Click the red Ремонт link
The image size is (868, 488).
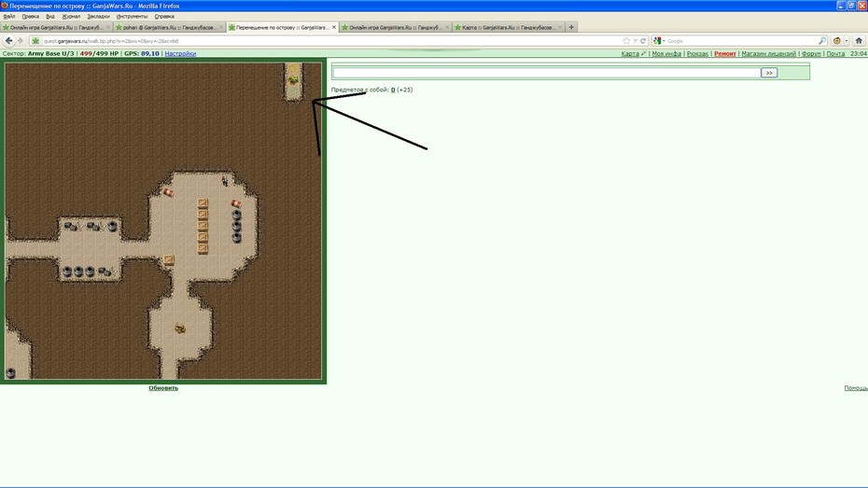(725, 54)
